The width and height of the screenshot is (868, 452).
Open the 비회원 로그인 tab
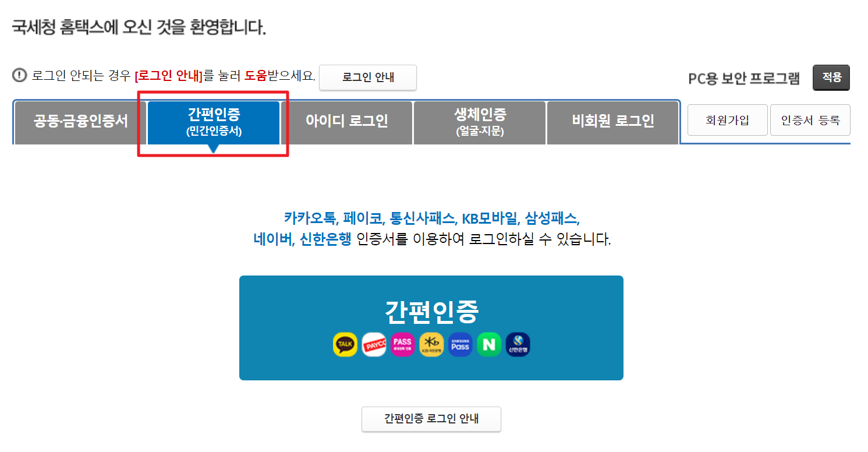[613, 122]
